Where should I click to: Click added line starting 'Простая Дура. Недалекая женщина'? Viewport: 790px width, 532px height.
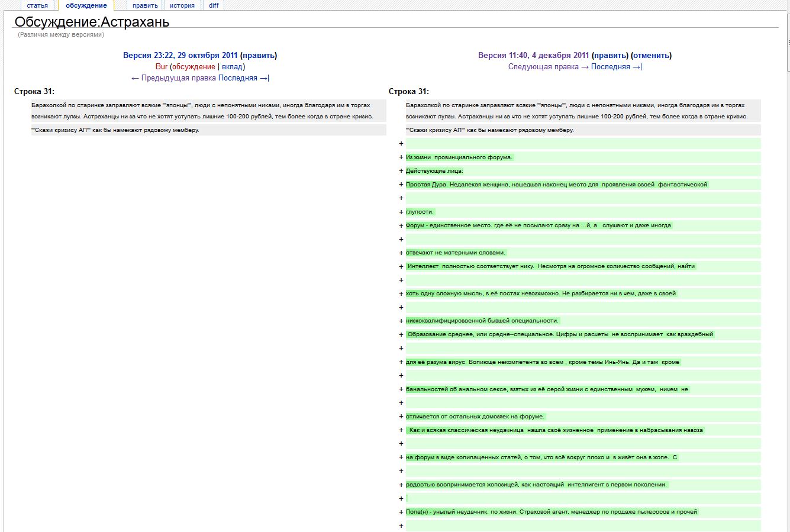[x=583, y=185]
